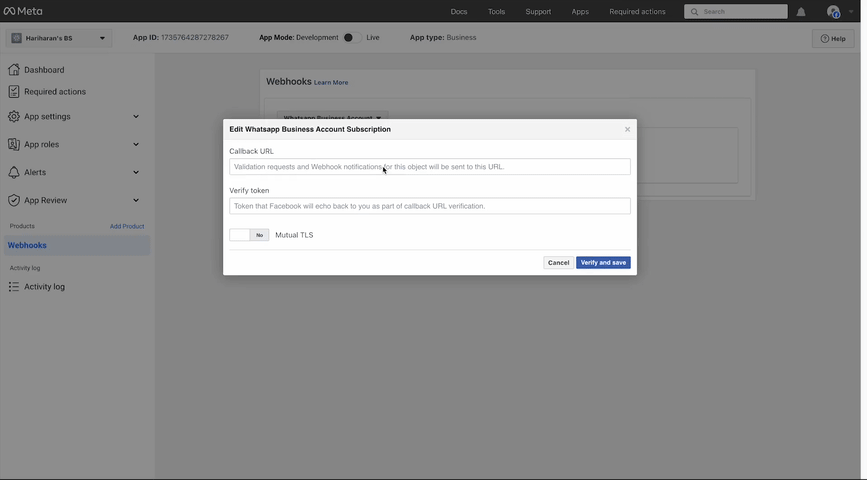Click the Add Product link
Image resolution: width=867 pixels, height=480 pixels.
tap(127, 226)
